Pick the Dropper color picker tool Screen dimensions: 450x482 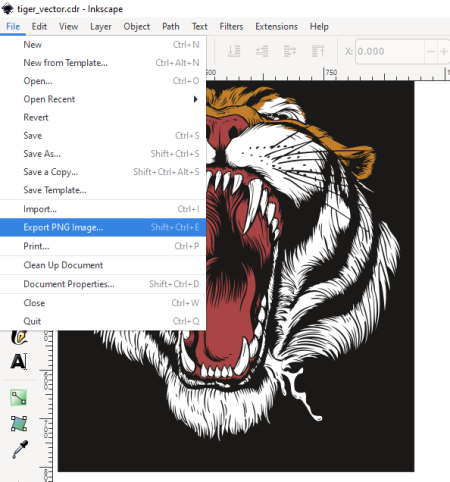point(20,449)
